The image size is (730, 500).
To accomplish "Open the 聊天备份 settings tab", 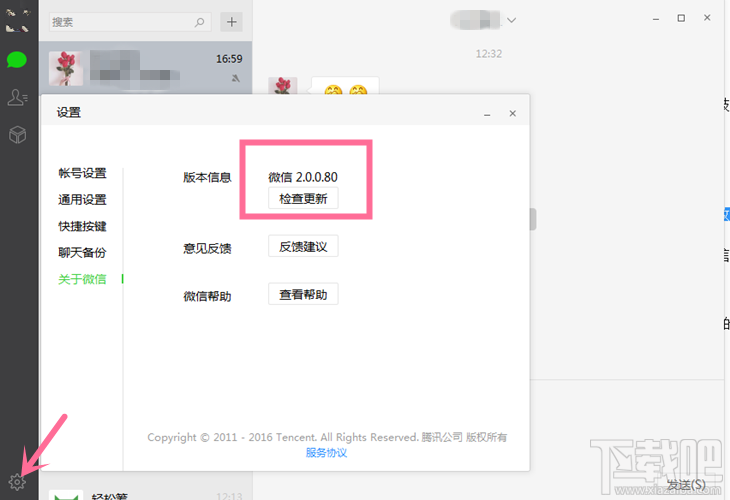I will click(82, 253).
